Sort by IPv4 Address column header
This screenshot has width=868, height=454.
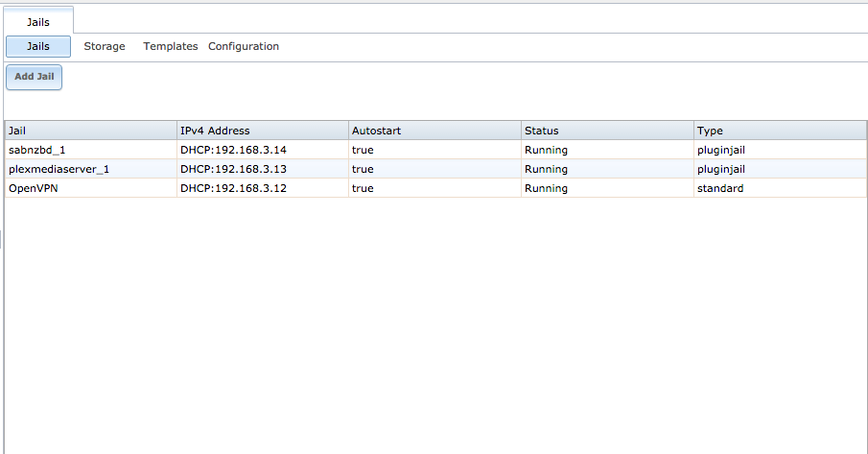(x=263, y=131)
